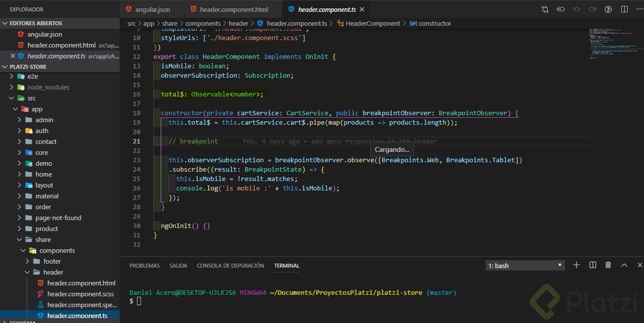644x323 pixels.
Task: Kill terminal with the trash icon
Action: click(608, 265)
